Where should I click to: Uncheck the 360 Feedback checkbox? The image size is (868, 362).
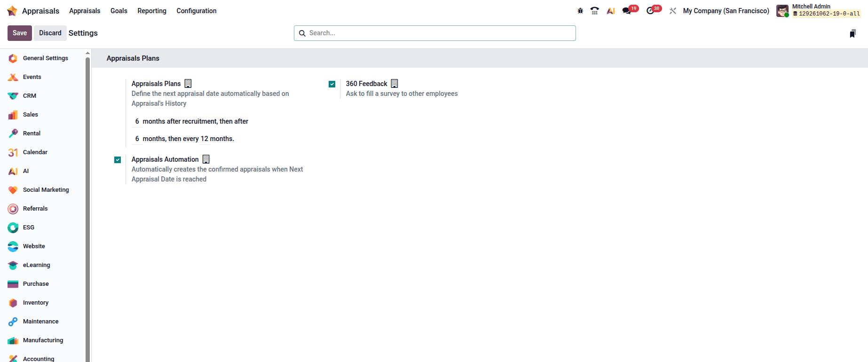(332, 84)
